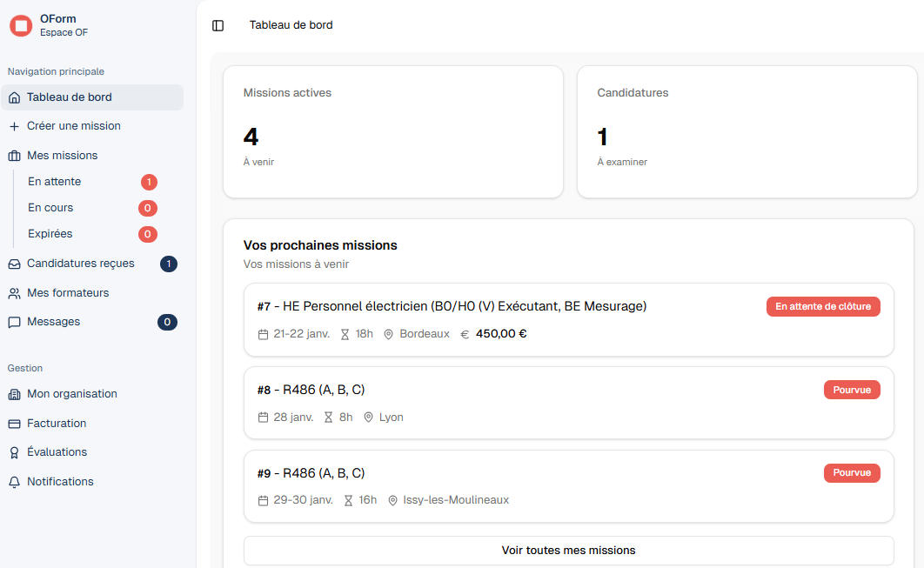
Task: Toggle the sidebar panel icon
Action: (218, 25)
